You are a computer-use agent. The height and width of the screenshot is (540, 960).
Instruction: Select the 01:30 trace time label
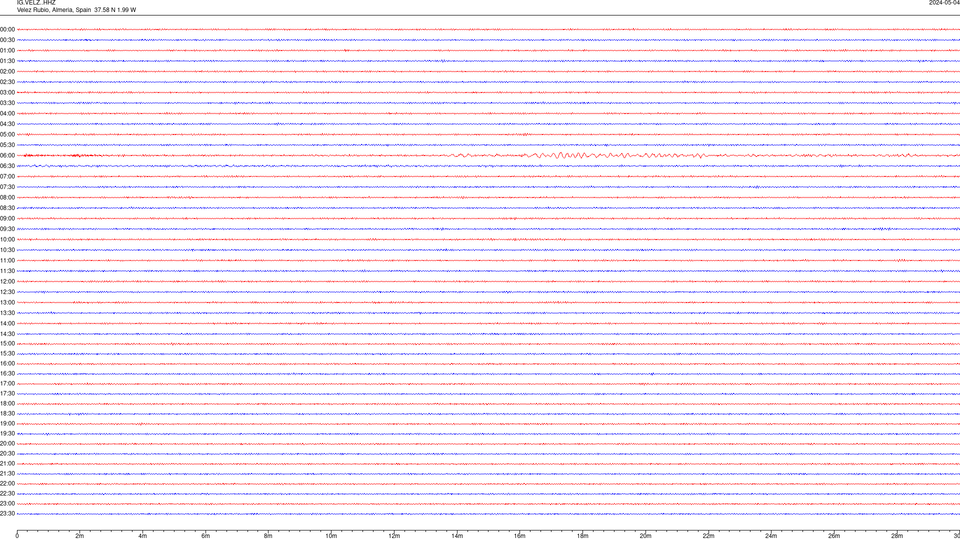(7, 61)
